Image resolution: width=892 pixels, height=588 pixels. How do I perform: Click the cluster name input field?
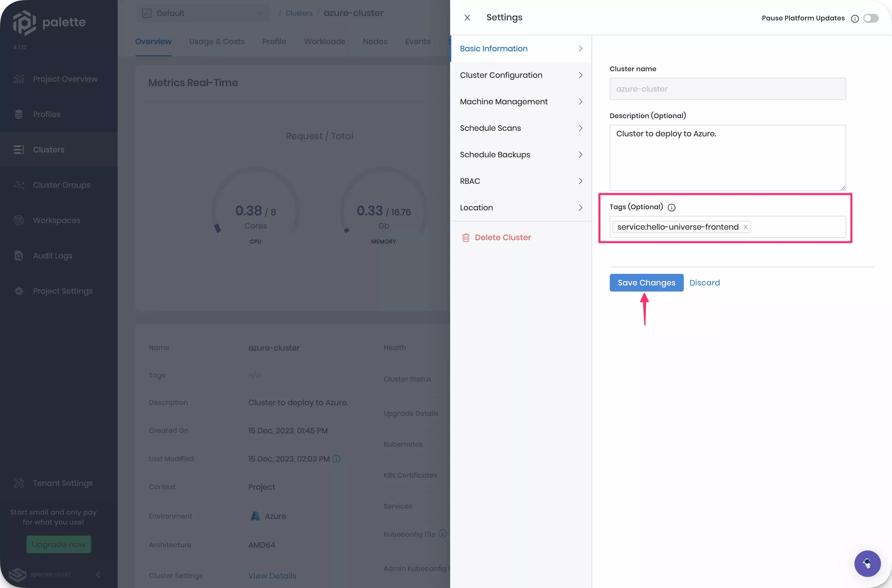(727, 89)
